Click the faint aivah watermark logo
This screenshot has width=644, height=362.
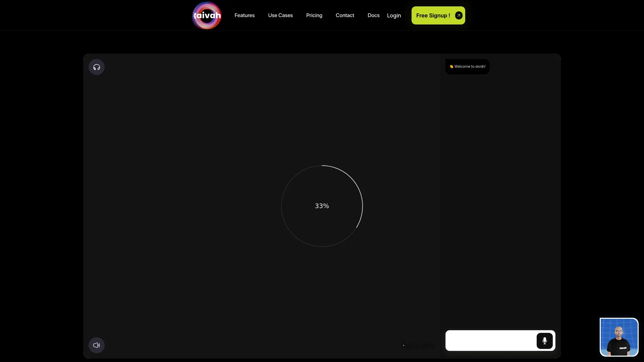pyautogui.click(x=418, y=346)
